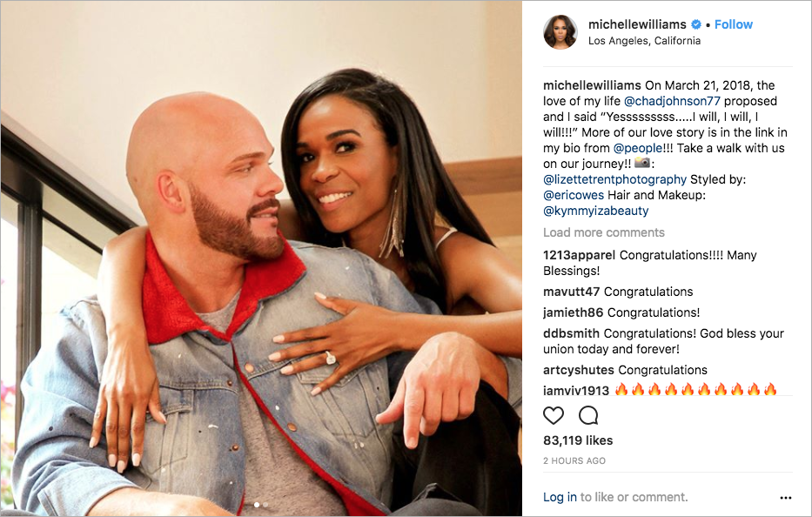View 83,119 likes list
The image size is (812, 517).
pos(578,440)
